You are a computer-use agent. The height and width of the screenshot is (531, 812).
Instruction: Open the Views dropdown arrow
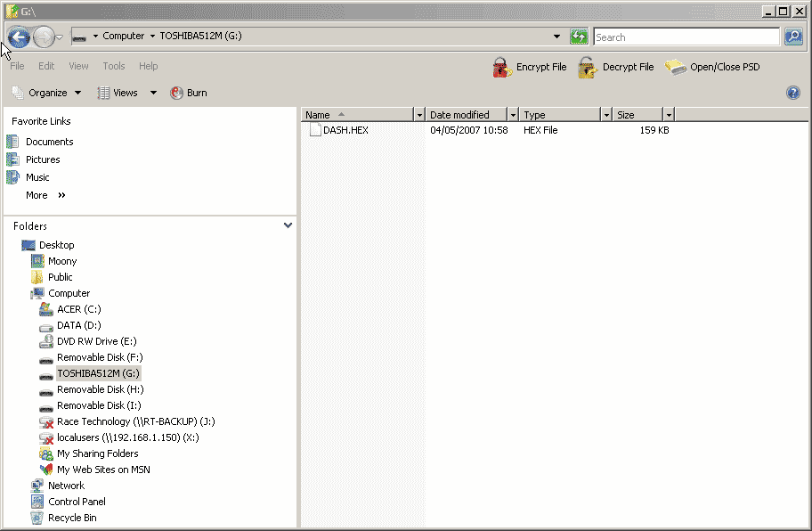153,93
